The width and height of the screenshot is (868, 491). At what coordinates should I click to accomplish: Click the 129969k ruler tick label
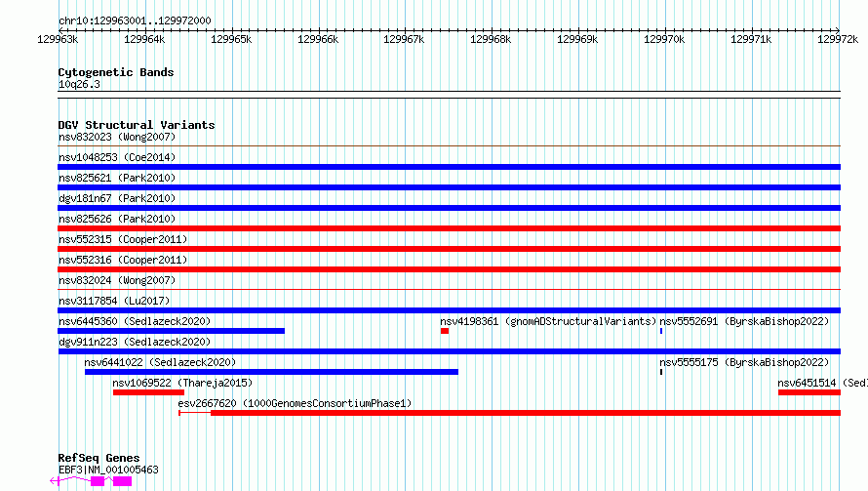point(577,39)
